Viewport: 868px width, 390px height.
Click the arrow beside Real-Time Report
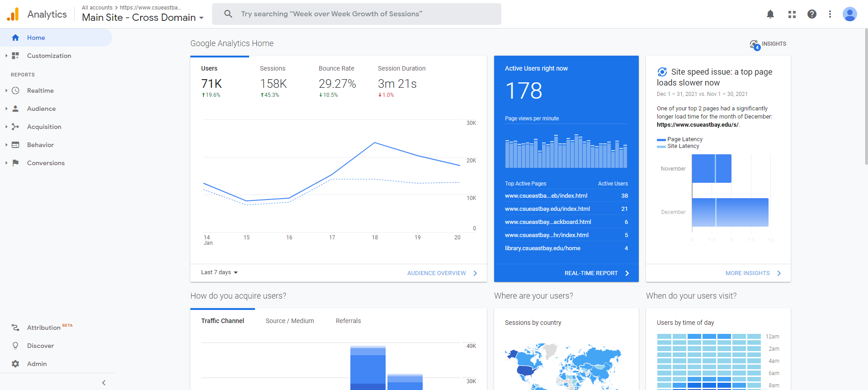[x=627, y=273]
